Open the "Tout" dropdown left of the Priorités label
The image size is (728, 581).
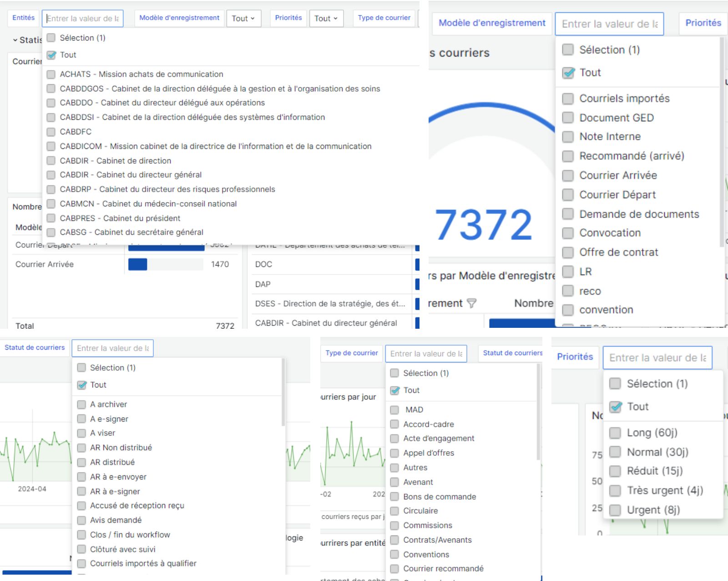(243, 19)
